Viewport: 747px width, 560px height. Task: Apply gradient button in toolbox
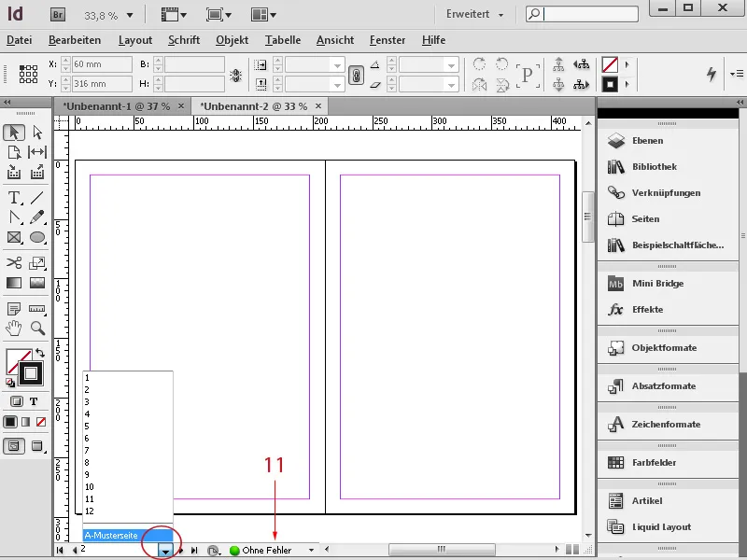coord(26,422)
